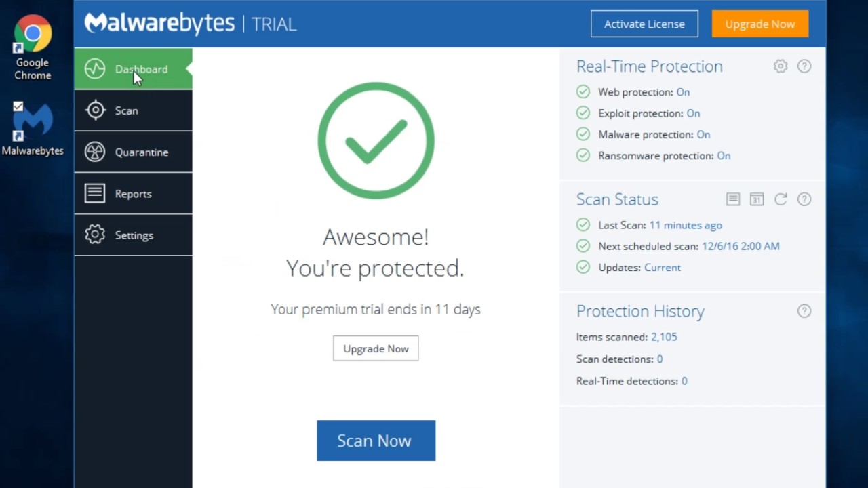Open Real-Time Protection settings via gear icon

[x=780, y=66]
